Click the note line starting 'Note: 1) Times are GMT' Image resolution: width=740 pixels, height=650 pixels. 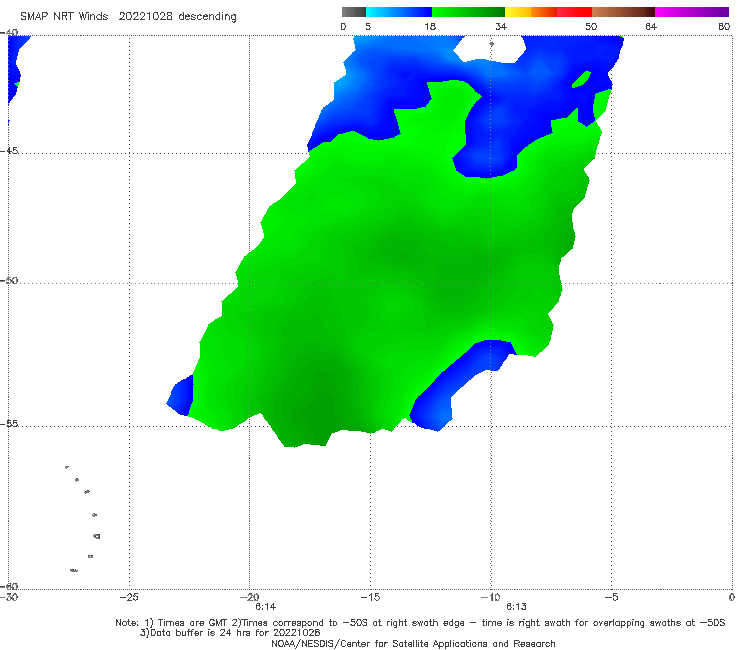(x=420, y=623)
